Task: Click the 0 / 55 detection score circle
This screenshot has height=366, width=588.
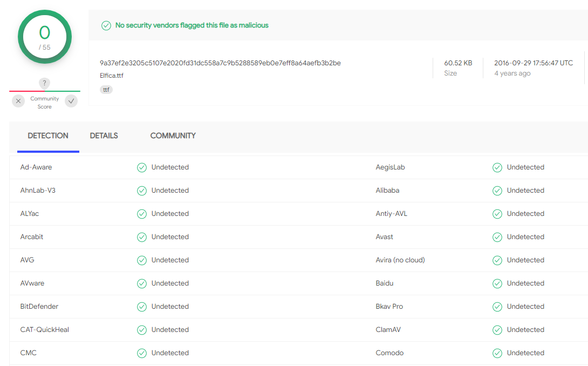Action: pos(45,37)
